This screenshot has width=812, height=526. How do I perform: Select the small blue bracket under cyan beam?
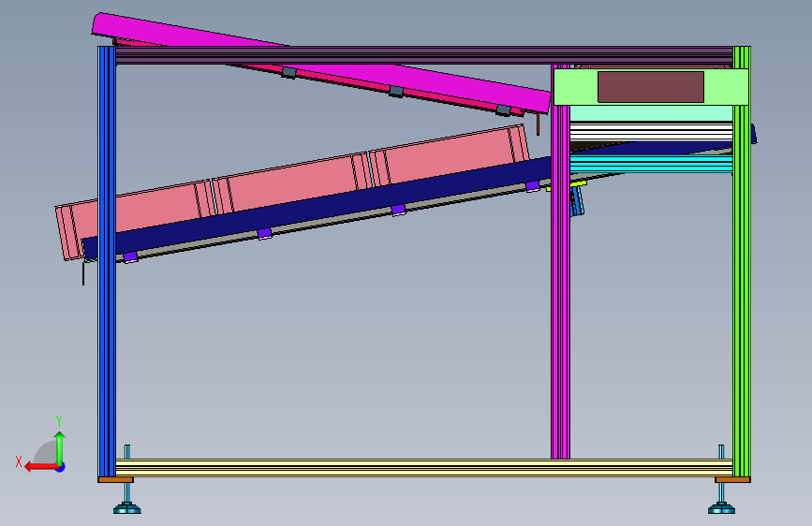coord(577,201)
